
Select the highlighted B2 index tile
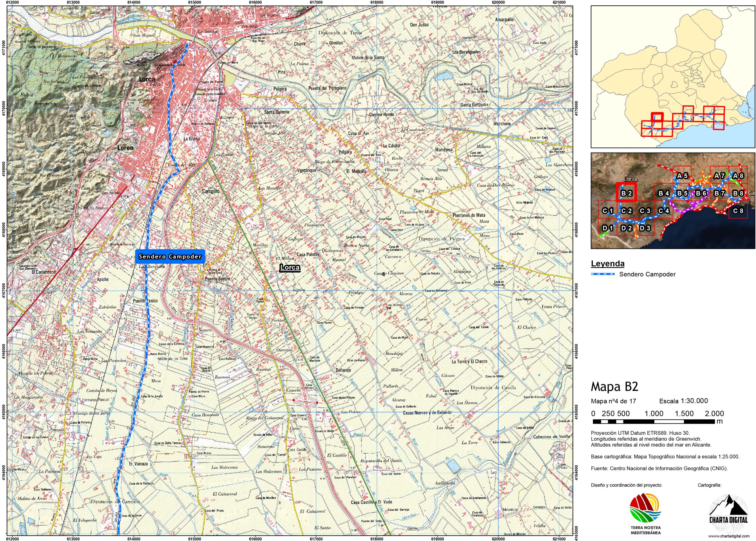click(626, 192)
